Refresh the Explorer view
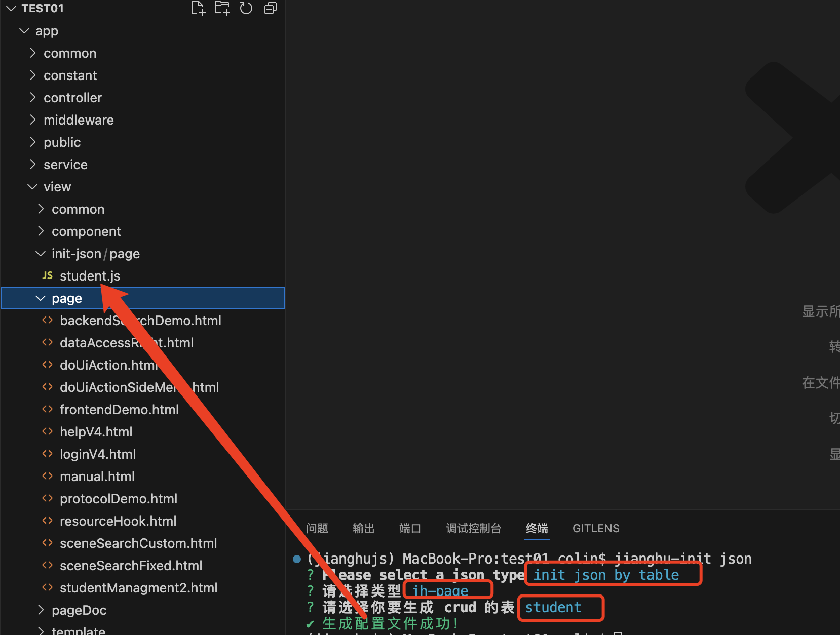Image resolution: width=840 pixels, height=635 pixels. pyautogui.click(x=246, y=8)
